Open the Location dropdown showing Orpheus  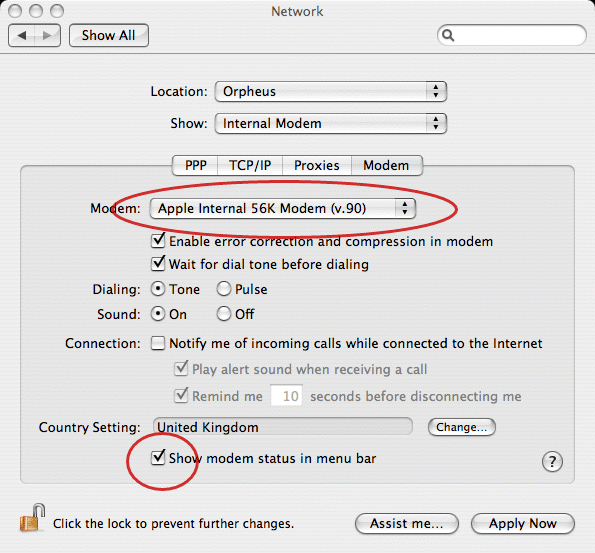point(331,91)
